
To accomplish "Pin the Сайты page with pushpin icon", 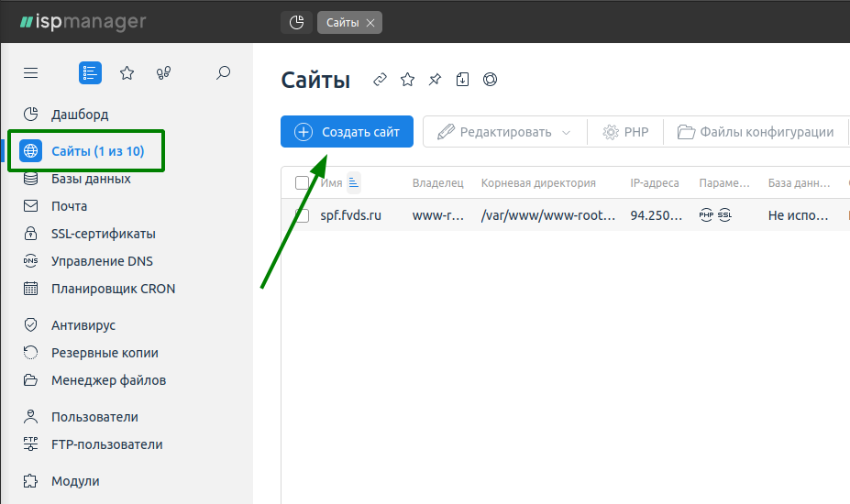I will (435, 80).
